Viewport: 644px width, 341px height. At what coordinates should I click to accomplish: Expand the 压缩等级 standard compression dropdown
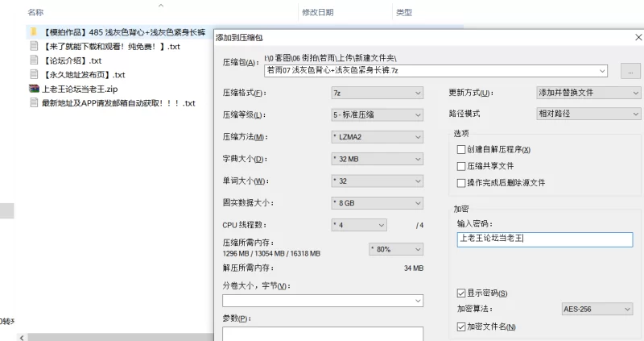378,114
